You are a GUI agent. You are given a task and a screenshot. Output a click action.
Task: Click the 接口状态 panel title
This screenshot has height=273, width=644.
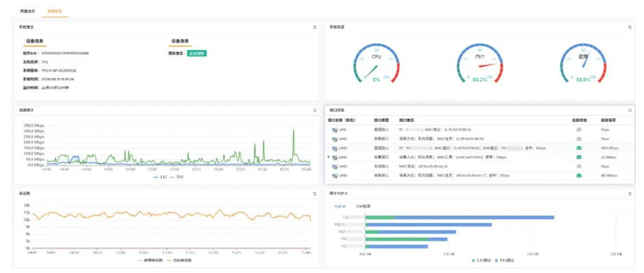337,110
